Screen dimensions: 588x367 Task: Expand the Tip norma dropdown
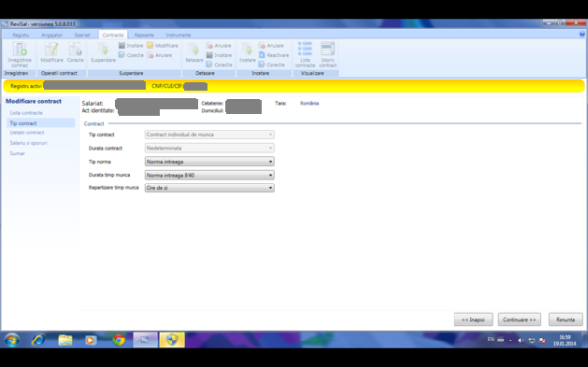pos(210,162)
